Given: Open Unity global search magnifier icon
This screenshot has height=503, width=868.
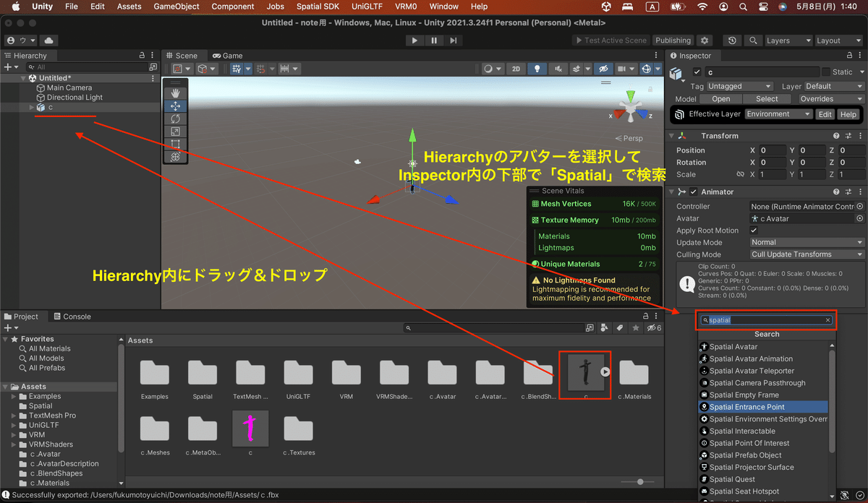Looking at the screenshot, I should click(753, 40).
